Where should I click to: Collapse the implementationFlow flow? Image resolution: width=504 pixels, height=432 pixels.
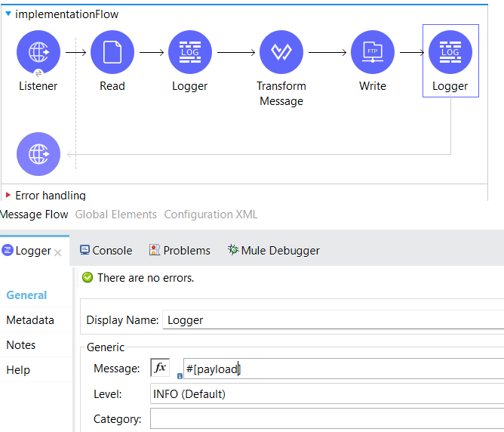coord(8,14)
